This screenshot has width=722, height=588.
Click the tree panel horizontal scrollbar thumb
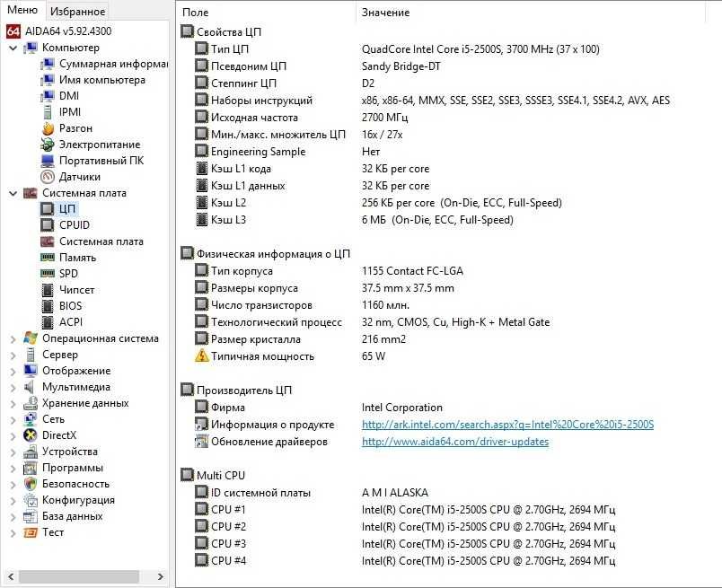click(79, 576)
